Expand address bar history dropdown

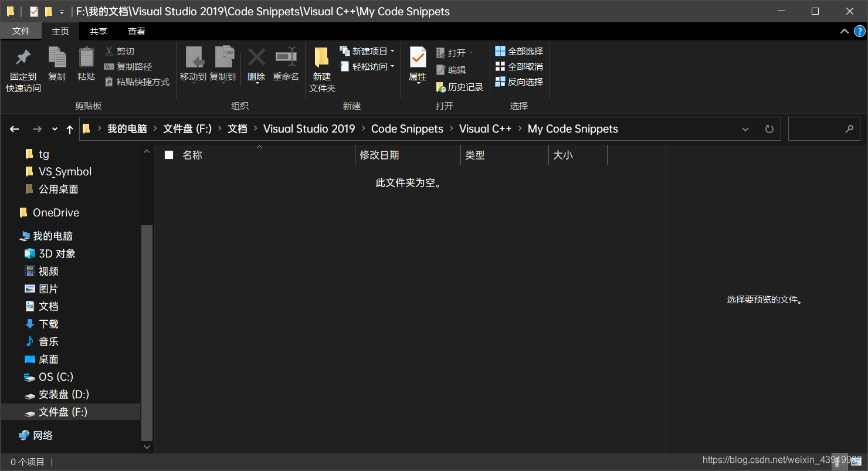tap(745, 129)
